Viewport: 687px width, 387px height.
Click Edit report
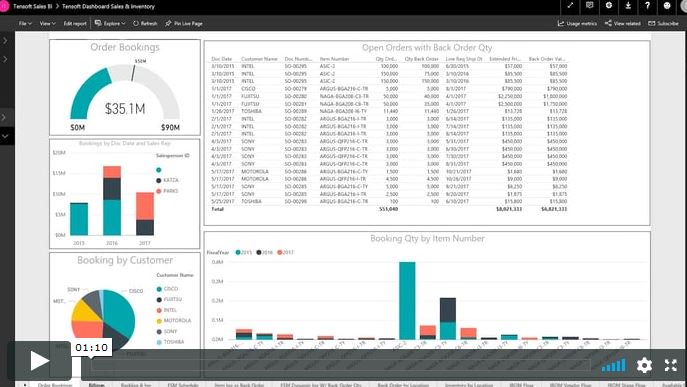tap(75, 23)
